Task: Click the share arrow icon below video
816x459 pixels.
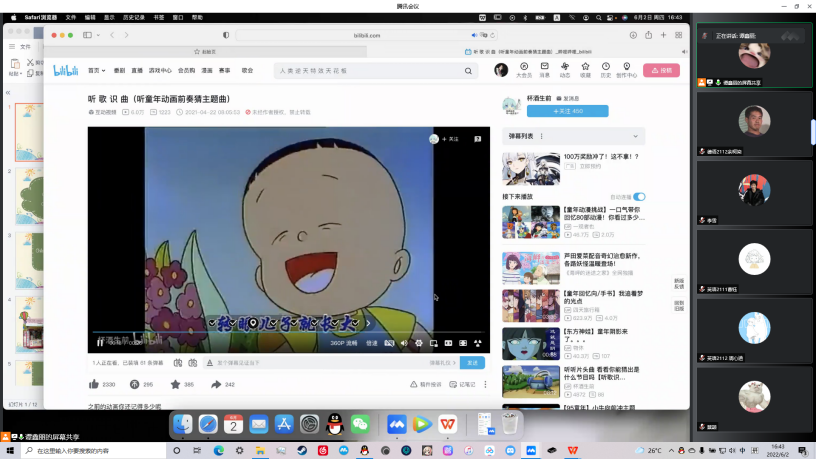Action: pyautogui.click(x=215, y=384)
